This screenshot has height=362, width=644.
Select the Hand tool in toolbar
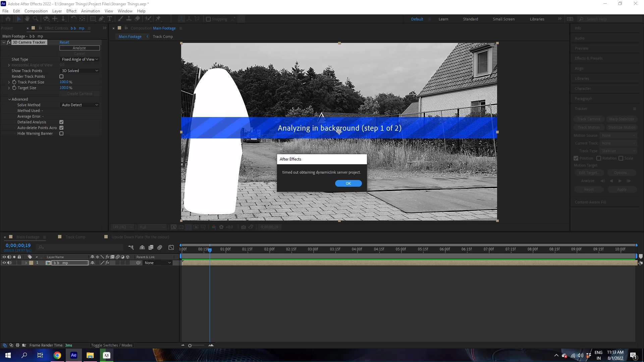27,19
